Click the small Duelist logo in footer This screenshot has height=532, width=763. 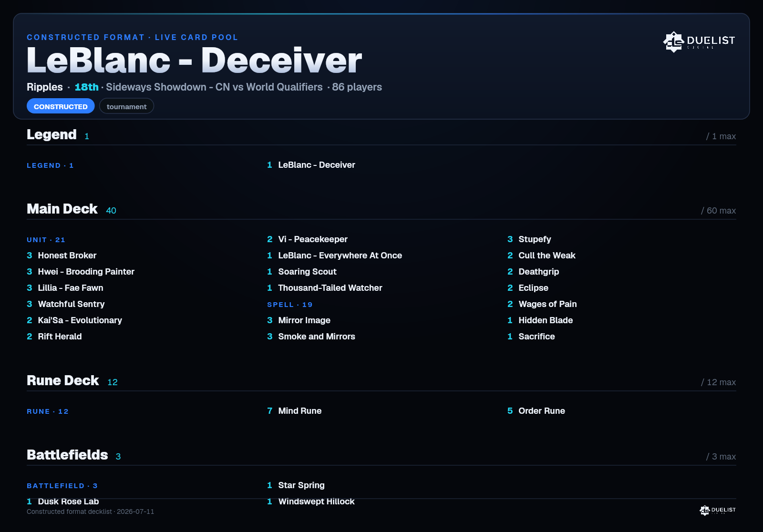718,510
